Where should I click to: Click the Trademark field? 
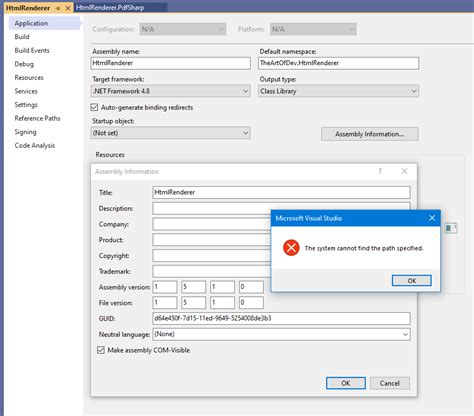click(212, 271)
